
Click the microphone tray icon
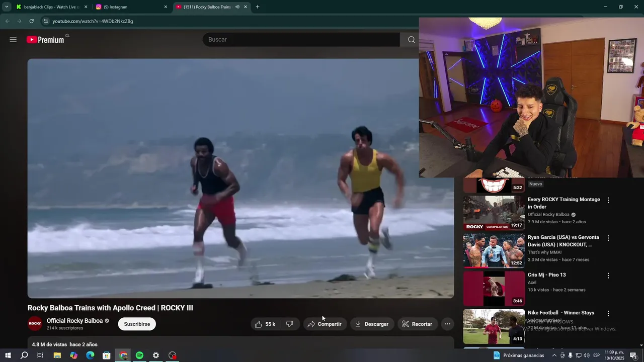570,355
